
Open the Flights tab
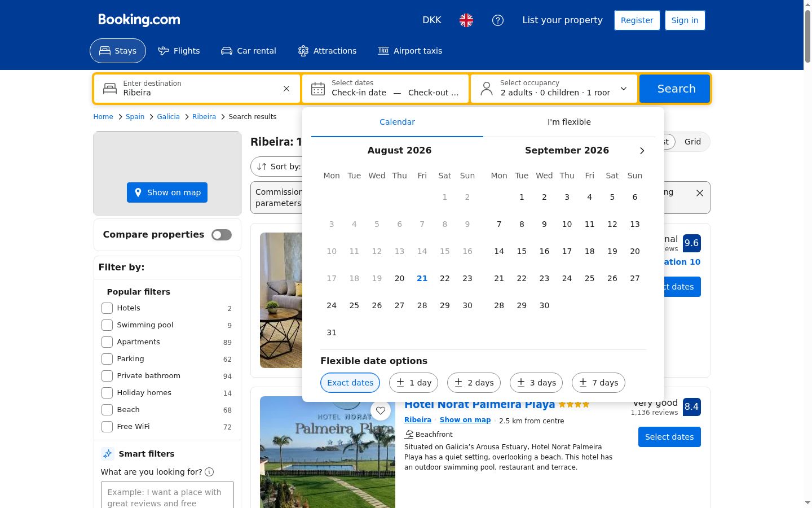[179, 51]
